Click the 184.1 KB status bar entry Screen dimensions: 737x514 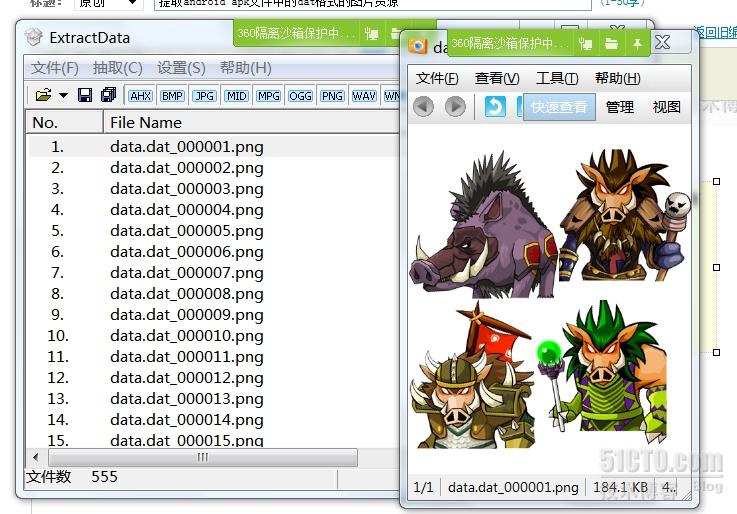[620, 487]
